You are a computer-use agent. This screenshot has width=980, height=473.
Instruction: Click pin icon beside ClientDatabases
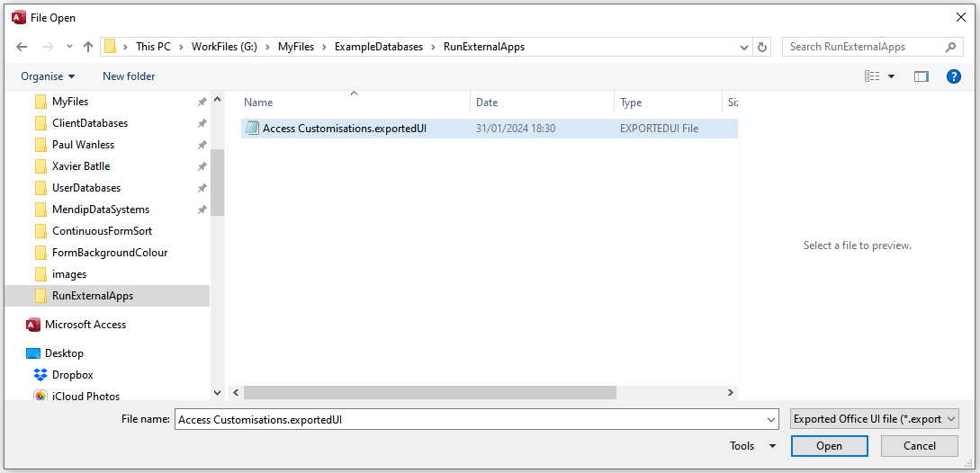pos(202,124)
